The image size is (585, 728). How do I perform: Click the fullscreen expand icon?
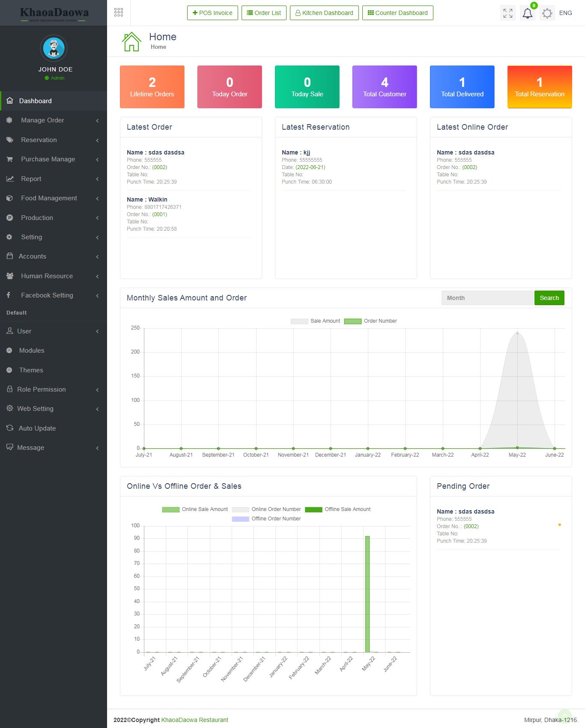(507, 13)
